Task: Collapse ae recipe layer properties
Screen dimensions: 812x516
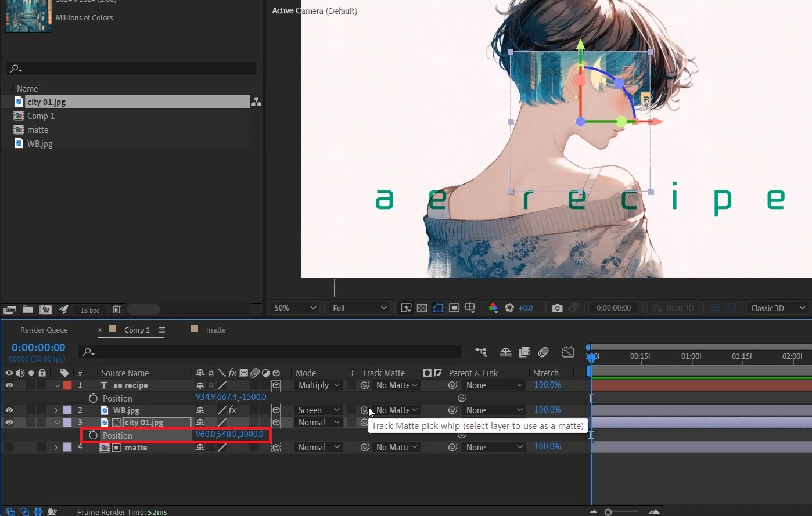Action: pyautogui.click(x=57, y=385)
